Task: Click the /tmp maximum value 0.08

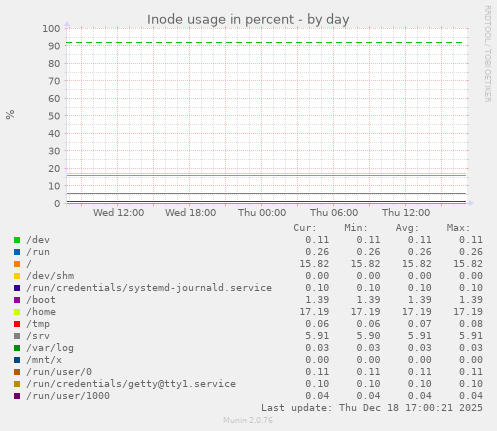Action: click(x=471, y=324)
